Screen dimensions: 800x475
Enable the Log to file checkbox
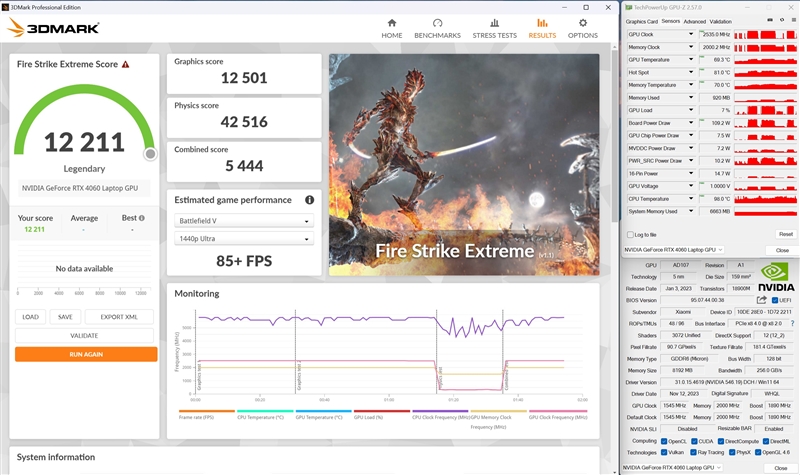click(x=629, y=234)
